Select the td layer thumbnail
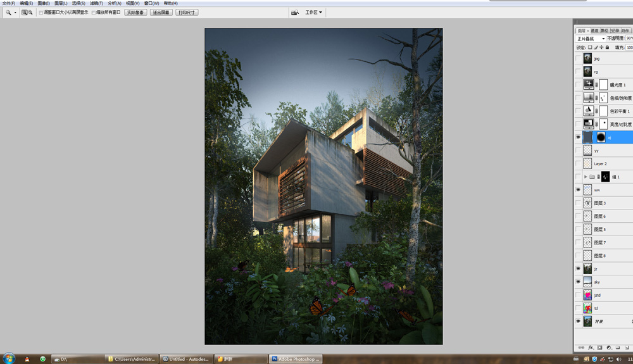Screen dimensions: 633x364 (588, 308)
